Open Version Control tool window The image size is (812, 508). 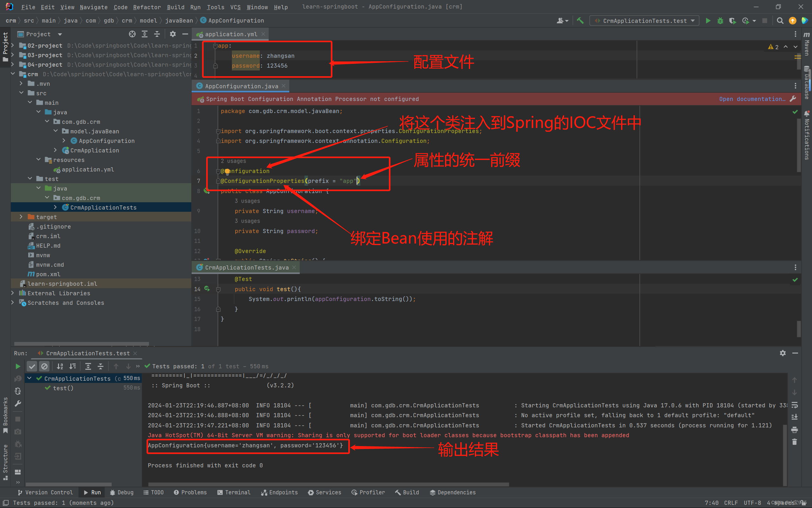tap(45, 492)
